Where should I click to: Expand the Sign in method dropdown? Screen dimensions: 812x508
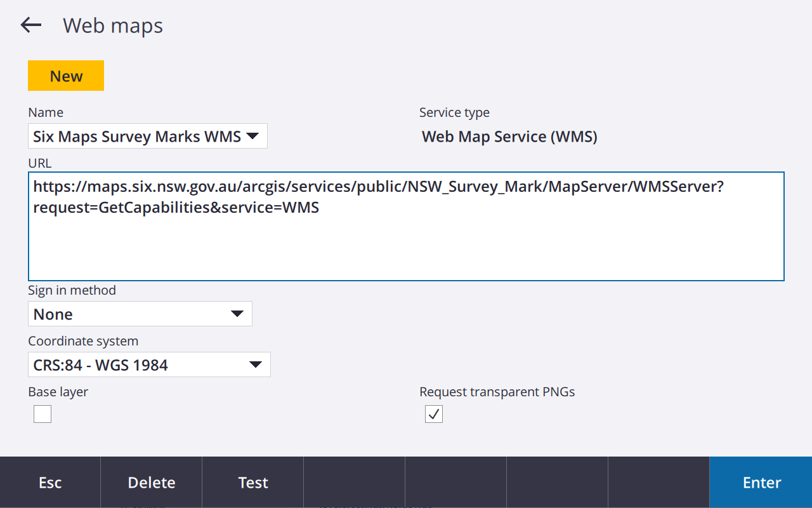click(140, 314)
